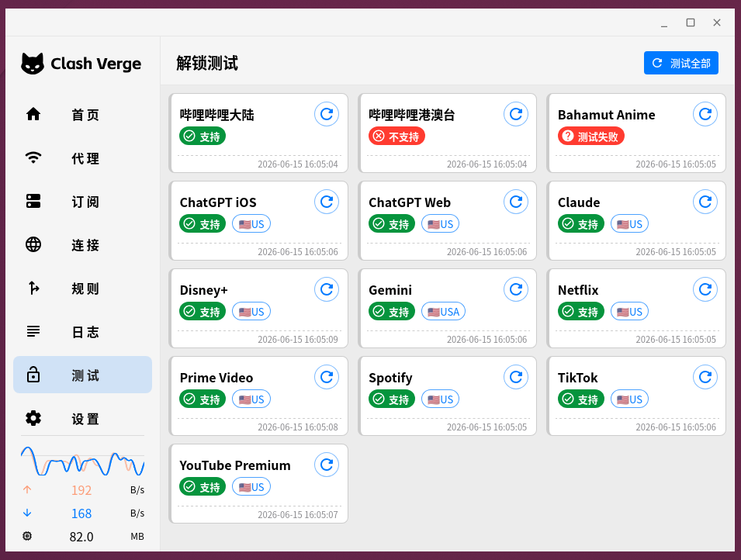741x560 pixels.
Task: Click the globe connections icon
Action: pos(33,244)
